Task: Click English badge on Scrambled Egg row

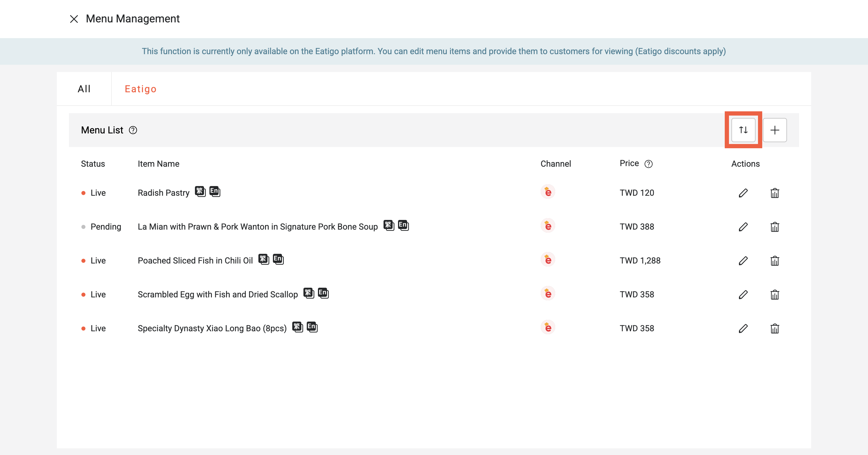Action: [323, 293]
